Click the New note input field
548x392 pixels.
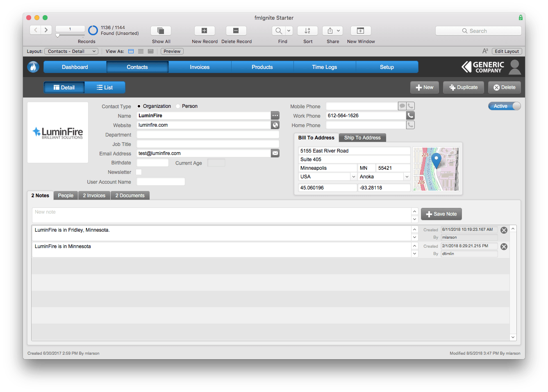pyautogui.click(x=222, y=215)
